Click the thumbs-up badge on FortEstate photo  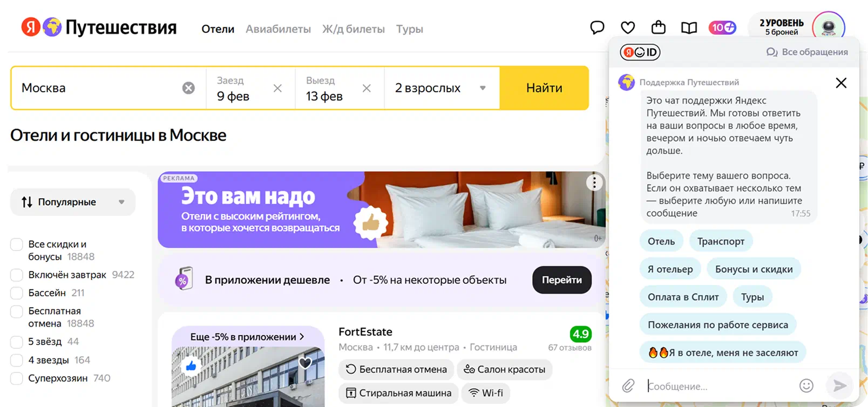pos(191,365)
